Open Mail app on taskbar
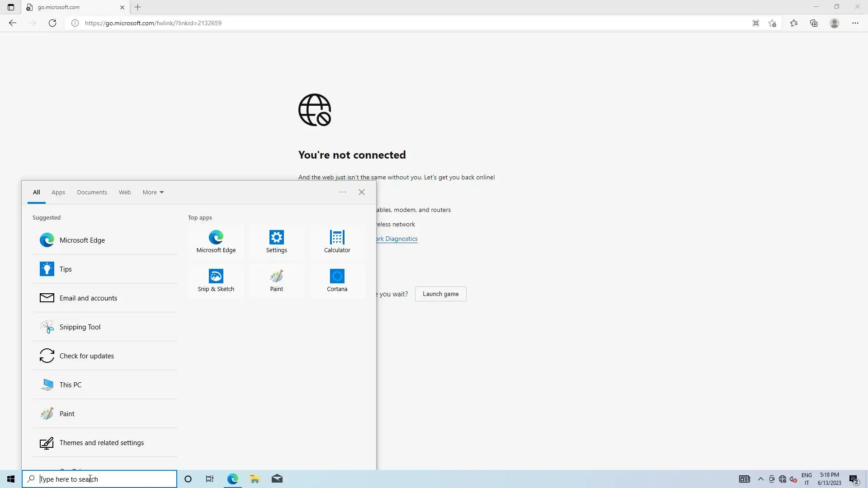Image resolution: width=868 pixels, height=488 pixels. [277, 479]
